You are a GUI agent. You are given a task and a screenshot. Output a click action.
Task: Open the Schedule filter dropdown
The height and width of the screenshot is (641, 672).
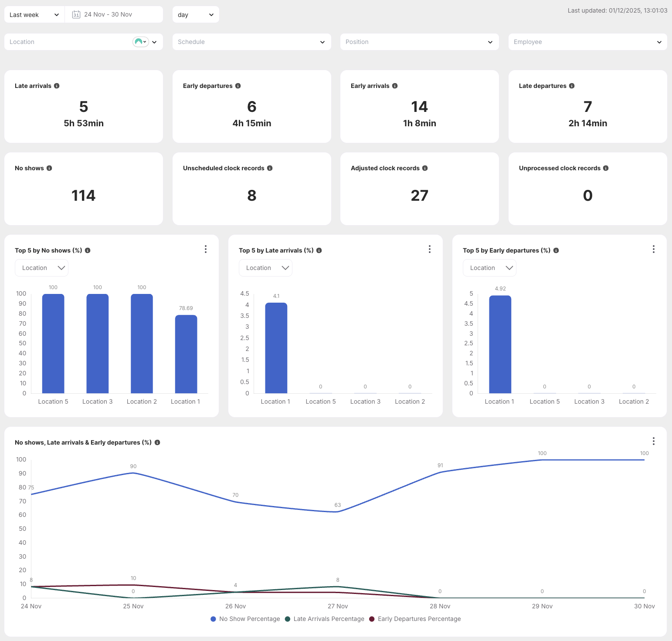(x=251, y=42)
